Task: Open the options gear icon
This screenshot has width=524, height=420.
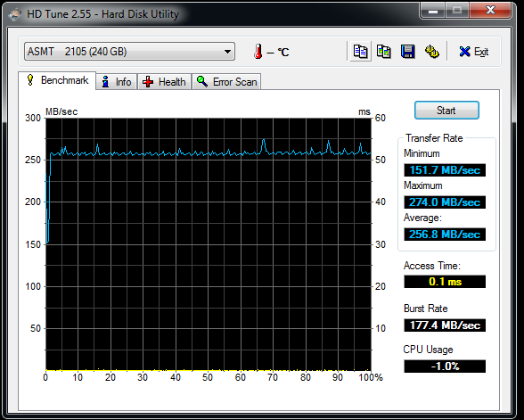Action: (431, 52)
